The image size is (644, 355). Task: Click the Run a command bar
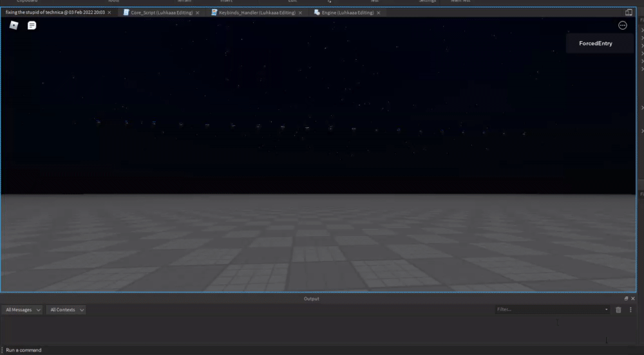coord(320,350)
